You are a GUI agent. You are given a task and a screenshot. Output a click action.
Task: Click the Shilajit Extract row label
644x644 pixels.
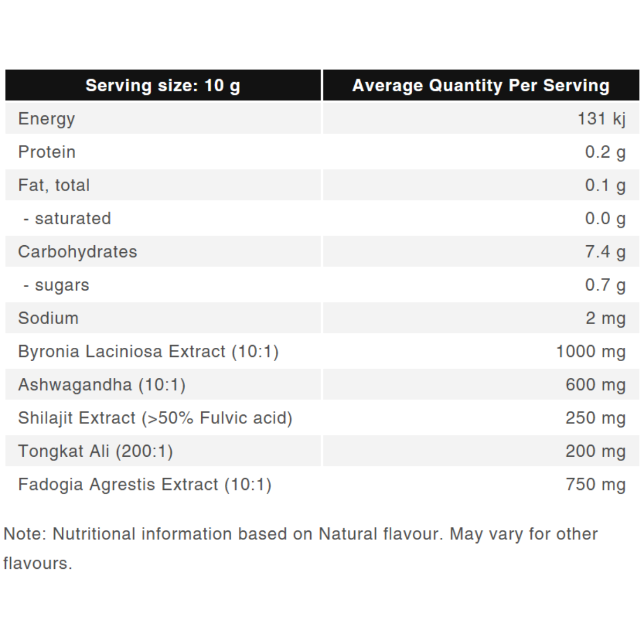155,418
